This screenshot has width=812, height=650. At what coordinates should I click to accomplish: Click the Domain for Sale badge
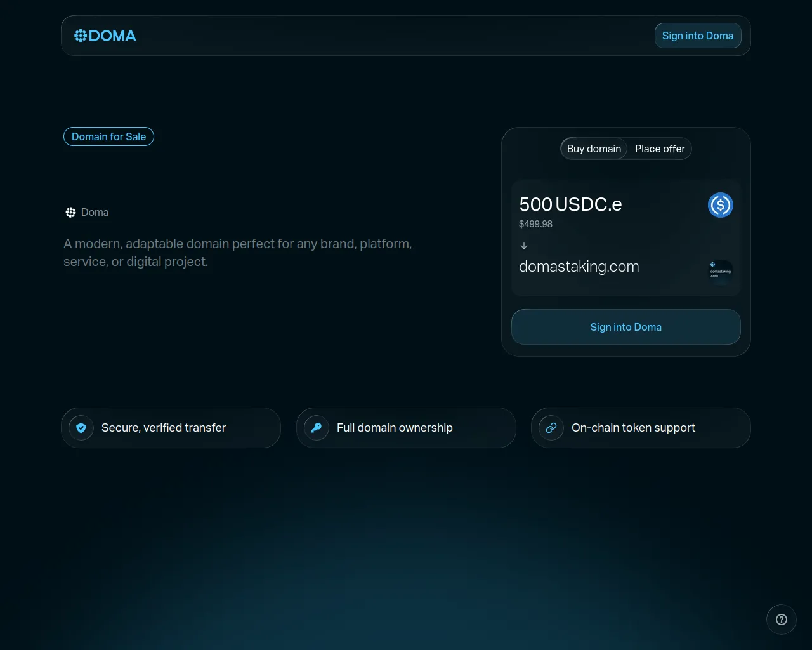coord(108,136)
